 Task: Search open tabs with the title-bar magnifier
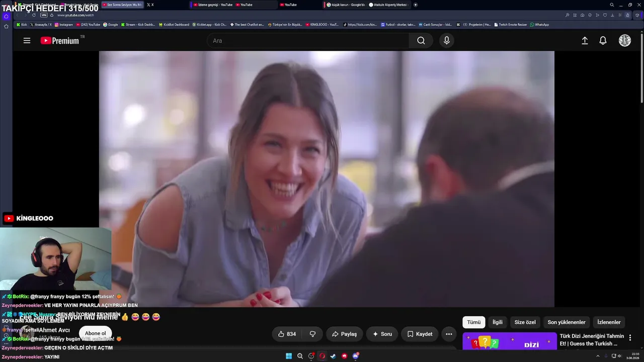click(612, 5)
